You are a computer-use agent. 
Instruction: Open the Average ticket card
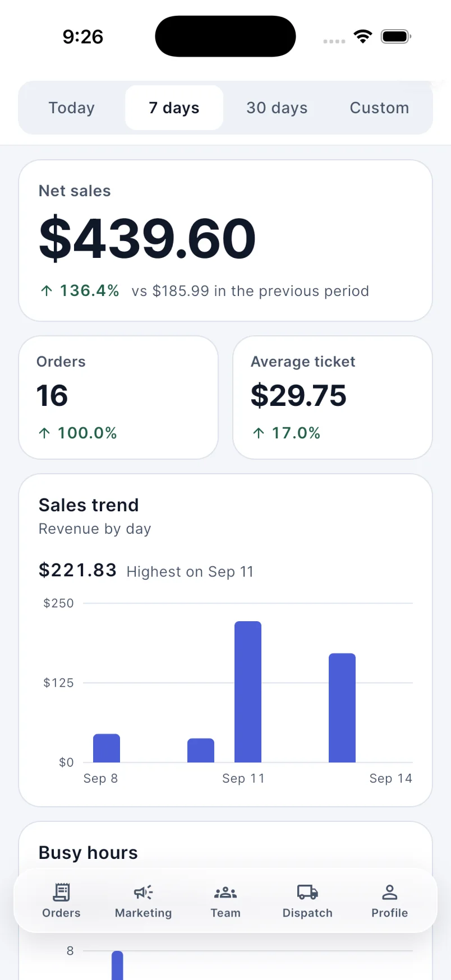(333, 397)
